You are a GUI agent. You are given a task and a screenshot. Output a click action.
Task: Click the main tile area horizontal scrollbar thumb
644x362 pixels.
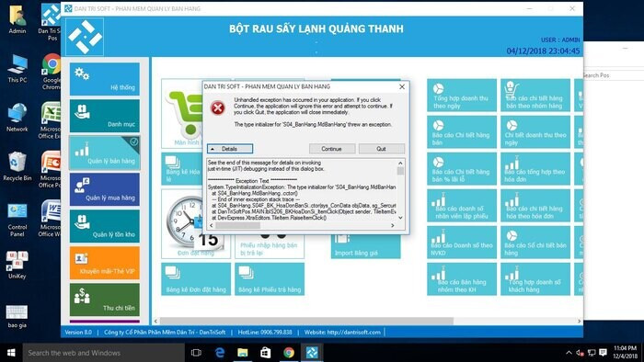click(x=306, y=321)
